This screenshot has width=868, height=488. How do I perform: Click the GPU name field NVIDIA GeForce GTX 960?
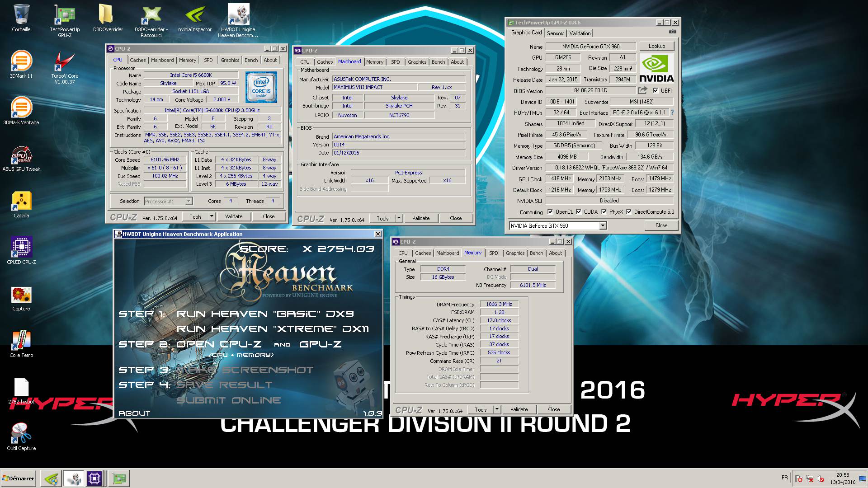(x=591, y=46)
